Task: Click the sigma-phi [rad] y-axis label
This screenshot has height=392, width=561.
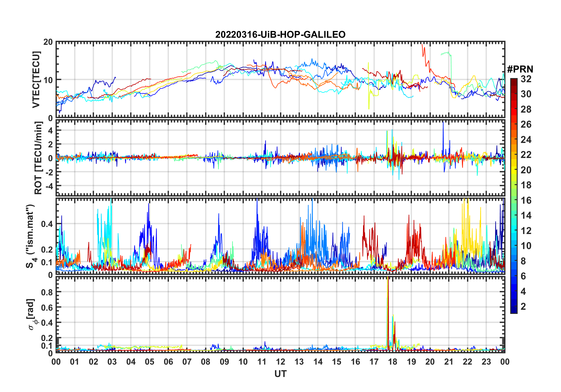Action: (x=31, y=314)
